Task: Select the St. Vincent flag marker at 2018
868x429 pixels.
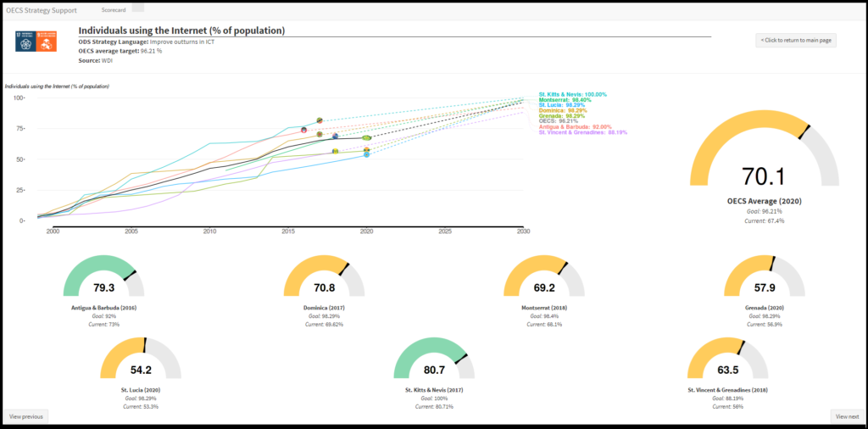Action: pyautogui.click(x=336, y=151)
